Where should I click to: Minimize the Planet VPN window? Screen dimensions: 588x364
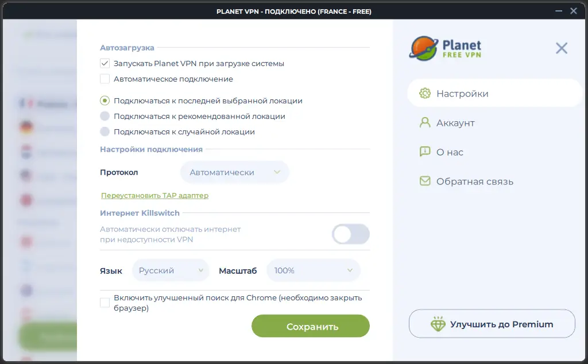tap(559, 11)
